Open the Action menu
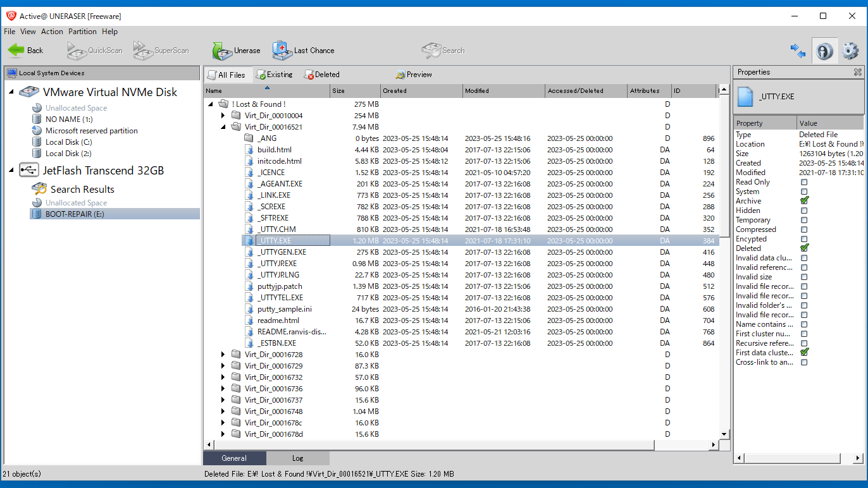Viewport: 868px width, 488px height. 52,32
